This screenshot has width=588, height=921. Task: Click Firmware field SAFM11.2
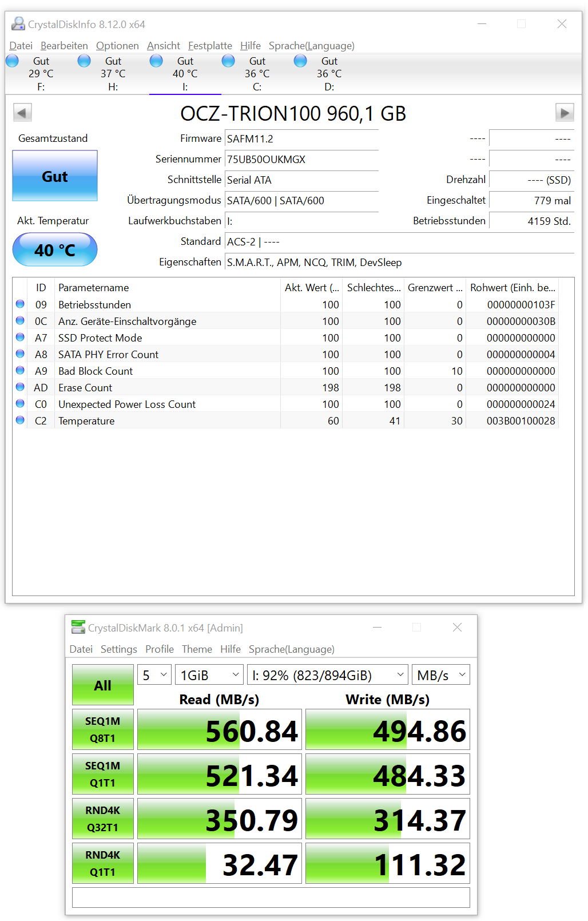[x=302, y=138]
